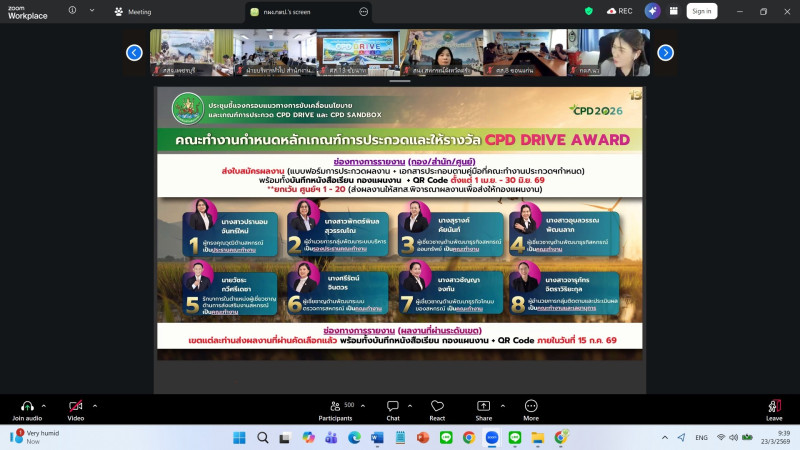Switch to the Meeting tab
Screen dimensions: 800x450
click(133, 11)
